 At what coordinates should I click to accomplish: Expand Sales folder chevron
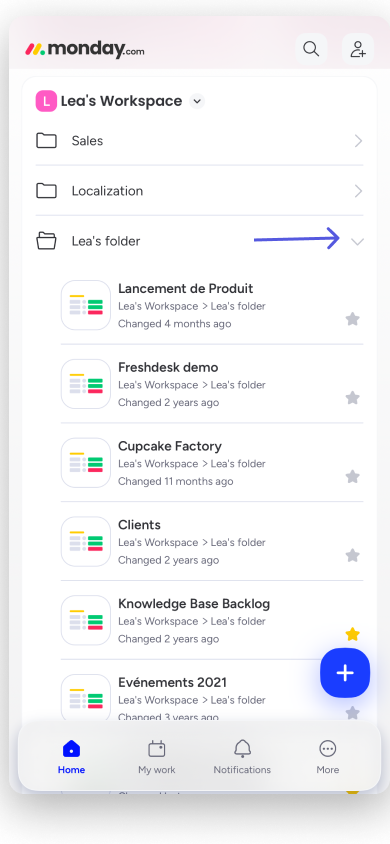(x=358, y=141)
